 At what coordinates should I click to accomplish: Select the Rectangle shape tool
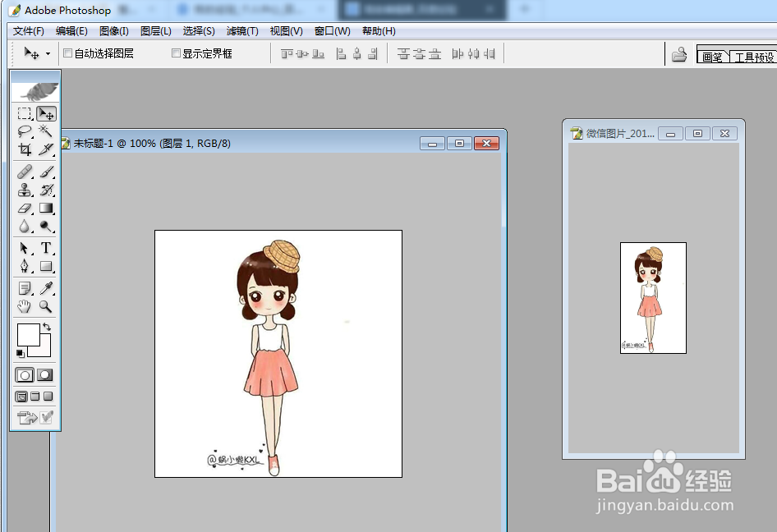click(x=46, y=266)
